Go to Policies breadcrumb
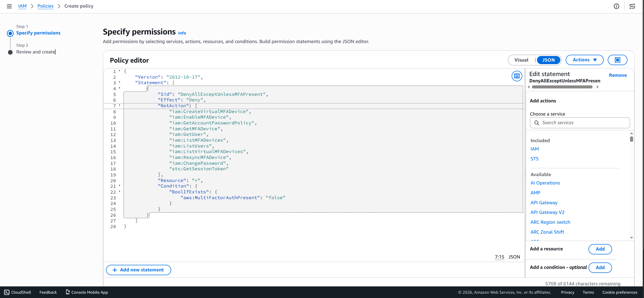This screenshot has width=644, height=298. click(x=45, y=6)
